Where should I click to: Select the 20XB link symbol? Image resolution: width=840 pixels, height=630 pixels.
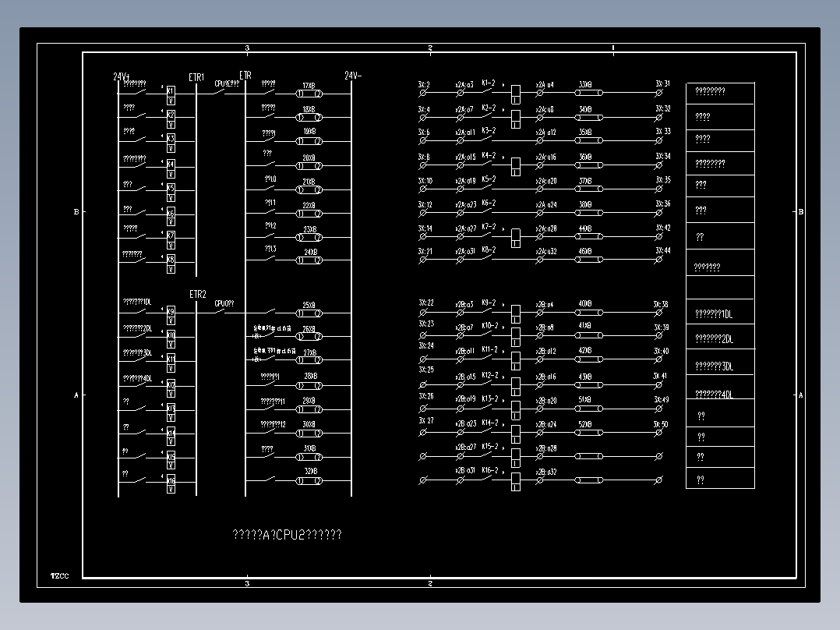309,165
